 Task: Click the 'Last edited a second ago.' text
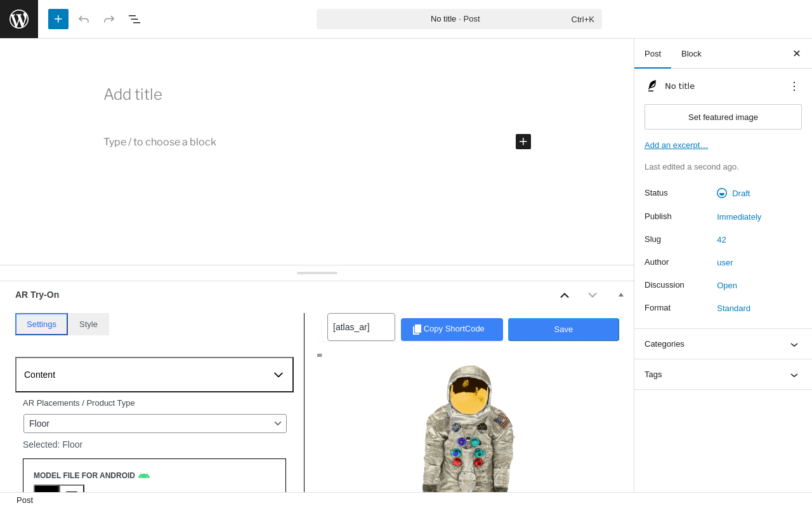click(691, 166)
